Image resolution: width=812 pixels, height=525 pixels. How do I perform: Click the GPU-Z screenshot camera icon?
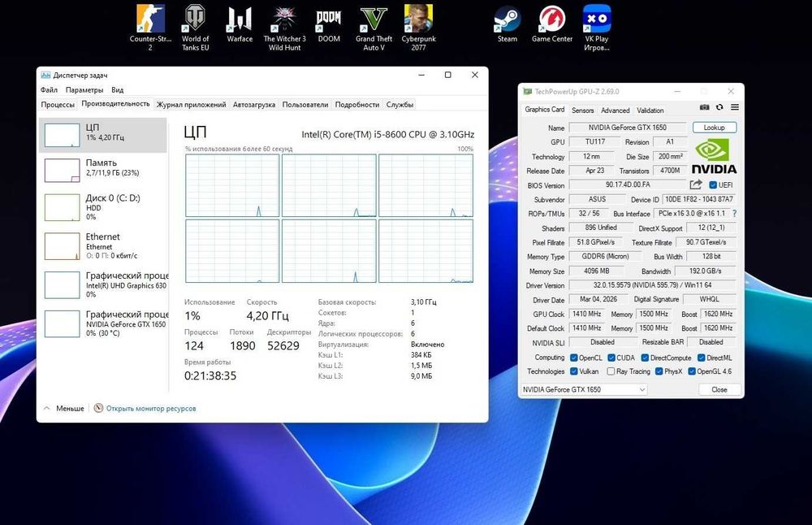[x=704, y=107]
